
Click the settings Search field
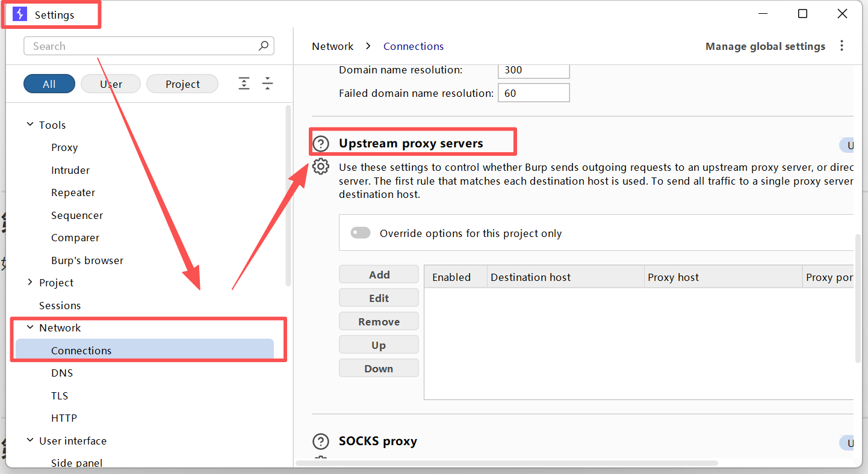[149, 46]
